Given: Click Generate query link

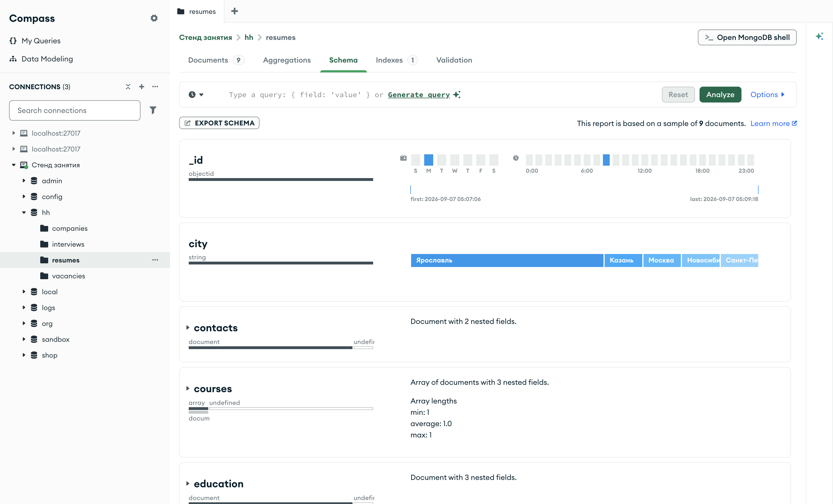Looking at the screenshot, I should click(x=419, y=95).
